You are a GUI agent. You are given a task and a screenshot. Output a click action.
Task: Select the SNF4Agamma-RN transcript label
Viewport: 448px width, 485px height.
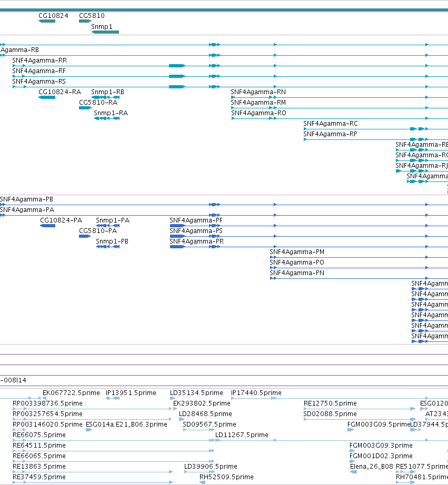pos(258,92)
